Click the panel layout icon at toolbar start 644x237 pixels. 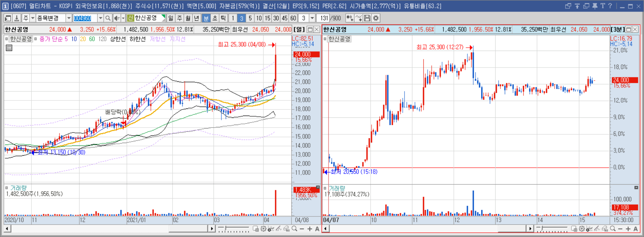coord(8,18)
